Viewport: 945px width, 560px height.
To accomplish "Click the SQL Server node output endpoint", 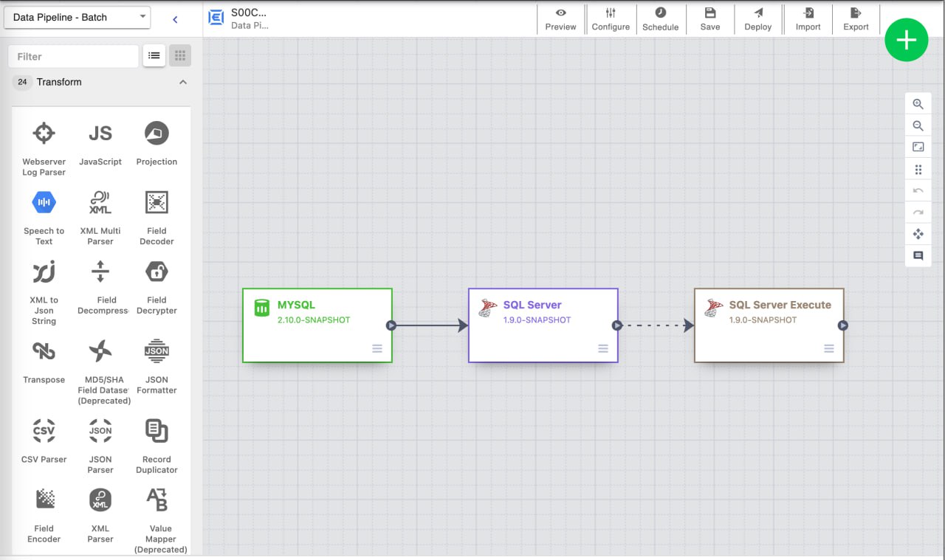I will (x=617, y=325).
